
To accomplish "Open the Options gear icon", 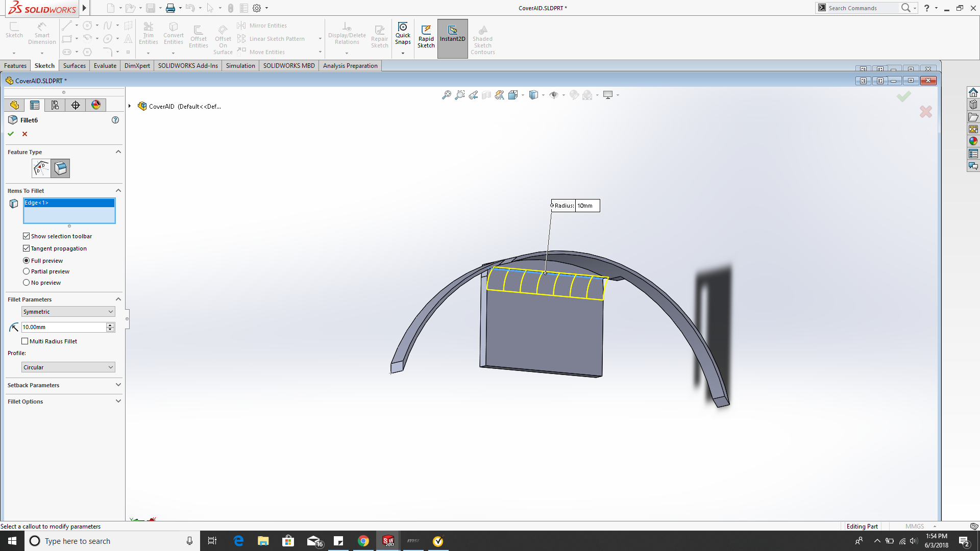I will click(257, 8).
